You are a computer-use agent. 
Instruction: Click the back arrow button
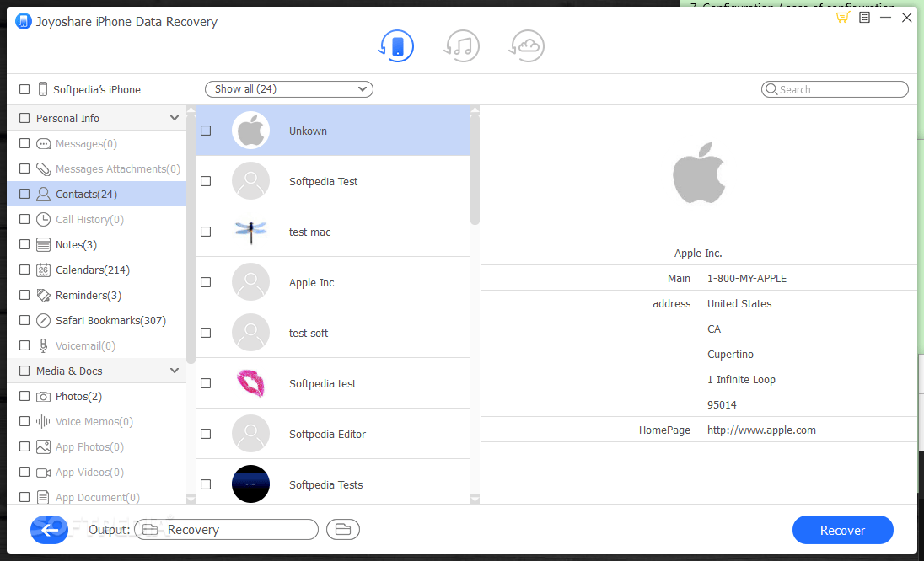coord(50,530)
